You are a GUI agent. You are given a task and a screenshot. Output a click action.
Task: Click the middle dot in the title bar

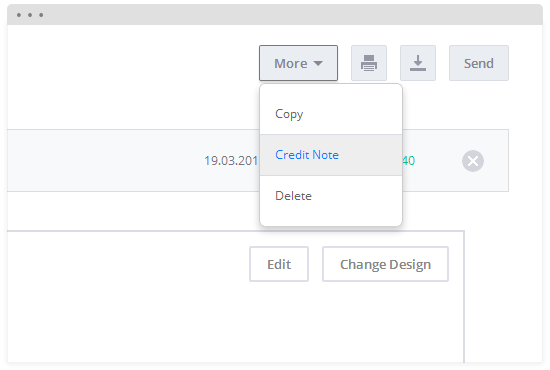point(30,15)
